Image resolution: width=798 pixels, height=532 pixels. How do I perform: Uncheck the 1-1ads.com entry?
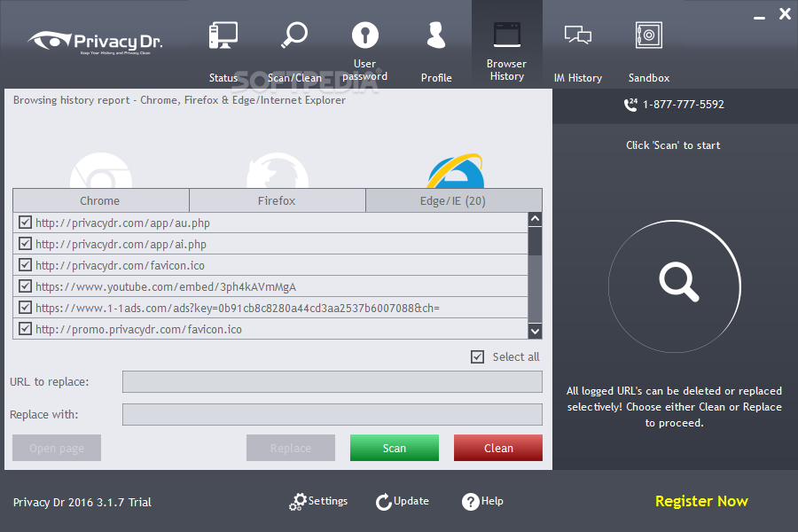coord(25,308)
